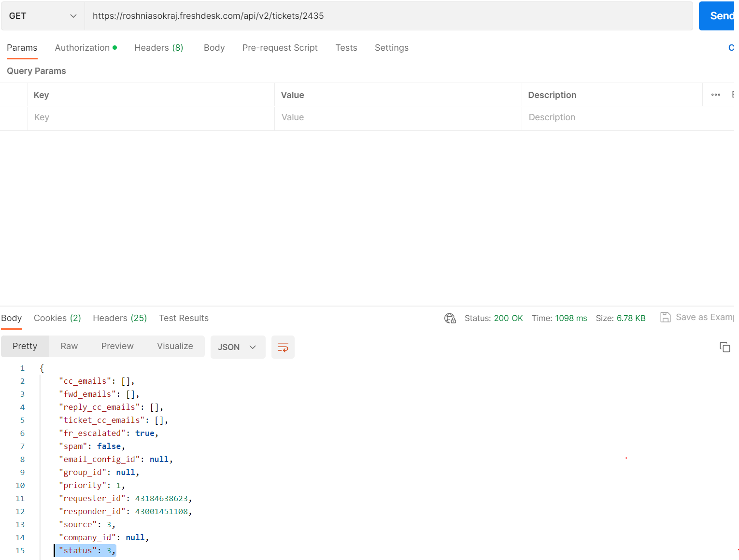Click the "fr_escalated": true line
739x560 pixels.
[x=109, y=434]
